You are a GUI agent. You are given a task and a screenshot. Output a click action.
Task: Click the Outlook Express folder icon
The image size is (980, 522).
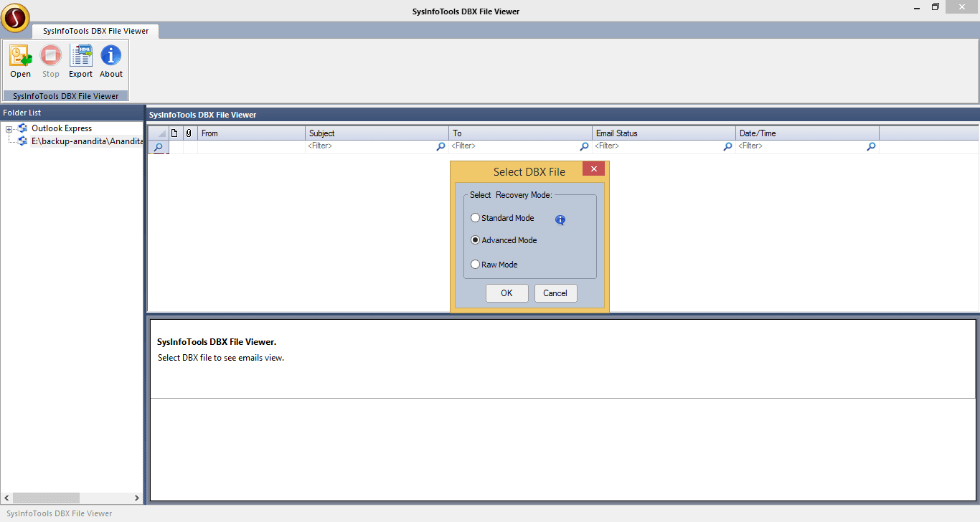tap(22, 128)
